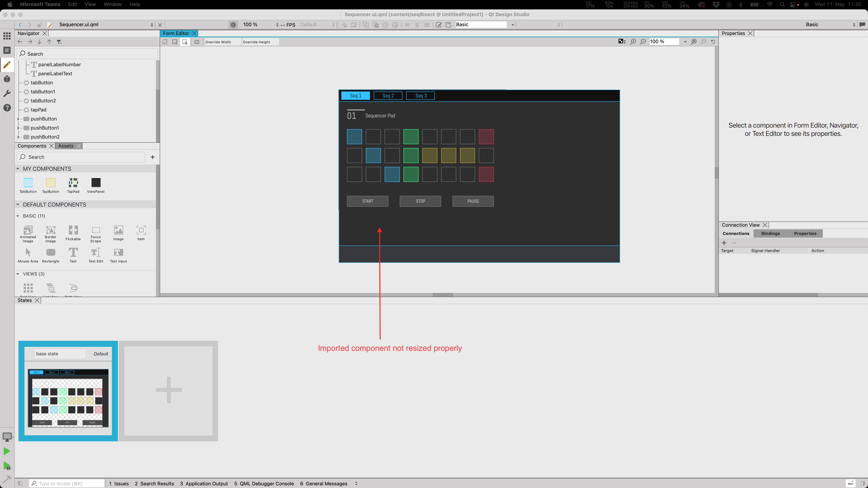Screen dimensions: 868x488
Task: Switch to the Assets tab
Action: click(x=66, y=146)
